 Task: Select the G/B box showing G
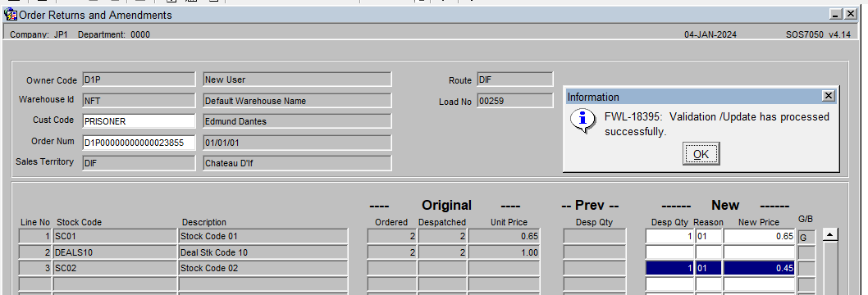click(806, 237)
